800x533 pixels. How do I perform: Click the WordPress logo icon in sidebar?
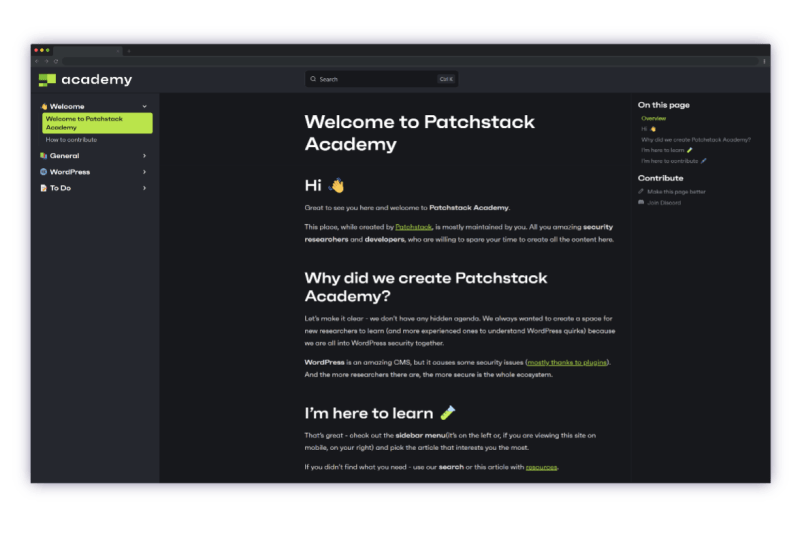43,172
